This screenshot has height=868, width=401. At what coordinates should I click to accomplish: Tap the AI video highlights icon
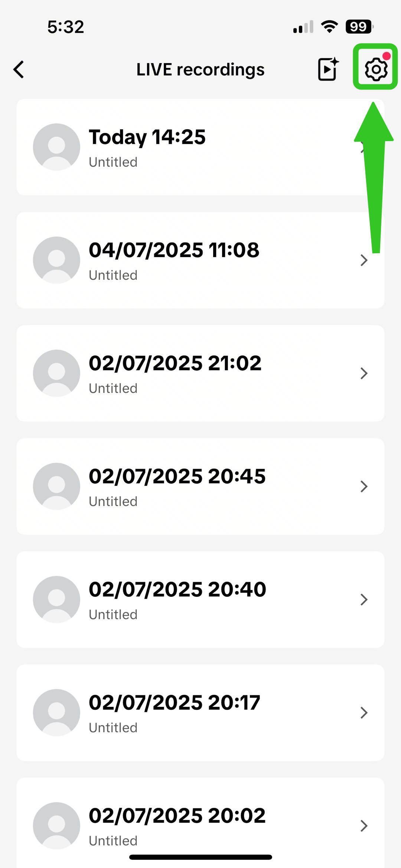pyautogui.click(x=328, y=69)
